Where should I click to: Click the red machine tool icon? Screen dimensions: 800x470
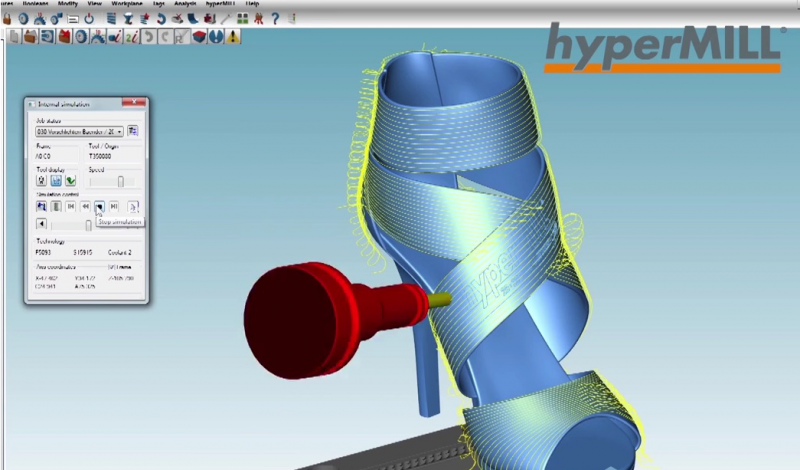[x=210, y=19]
